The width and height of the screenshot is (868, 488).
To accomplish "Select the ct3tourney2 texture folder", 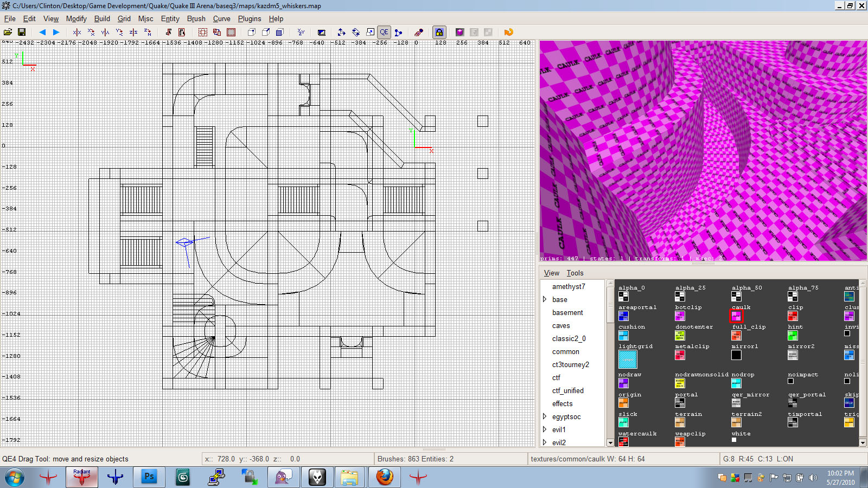I will pos(571,365).
